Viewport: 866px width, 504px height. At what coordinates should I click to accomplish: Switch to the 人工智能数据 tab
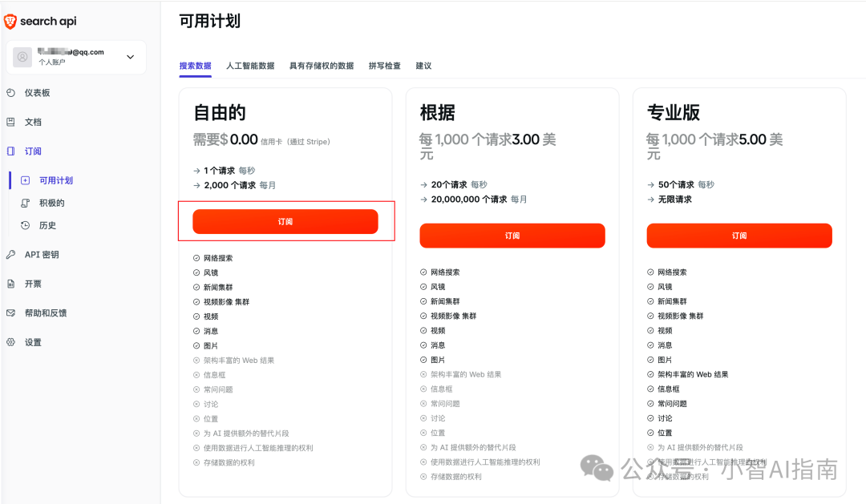tap(250, 66)
